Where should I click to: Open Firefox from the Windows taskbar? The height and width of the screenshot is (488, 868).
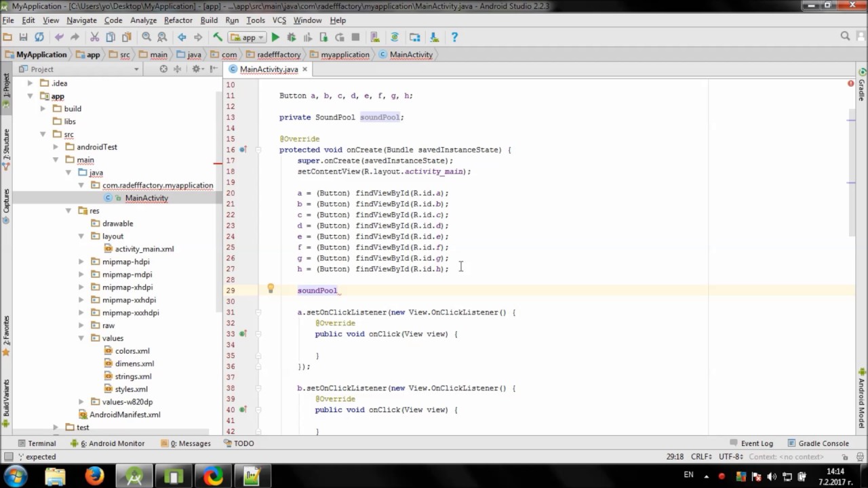tap(94, 476)
